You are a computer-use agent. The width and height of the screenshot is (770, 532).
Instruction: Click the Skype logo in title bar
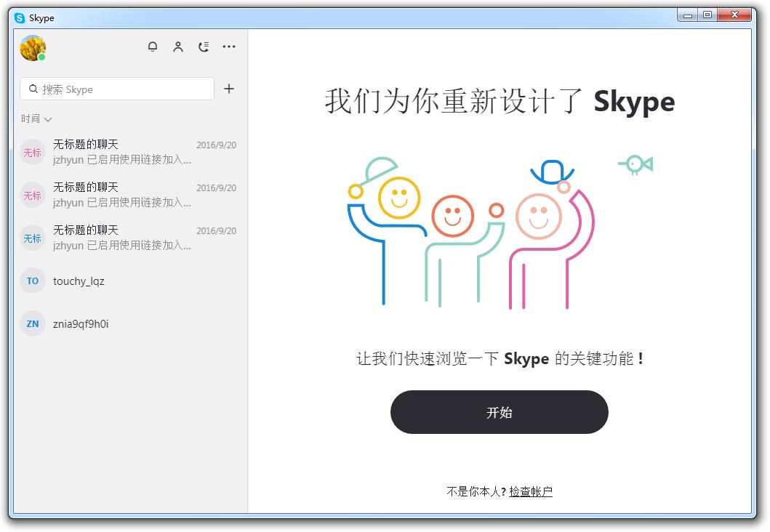(x=20, y=18)
